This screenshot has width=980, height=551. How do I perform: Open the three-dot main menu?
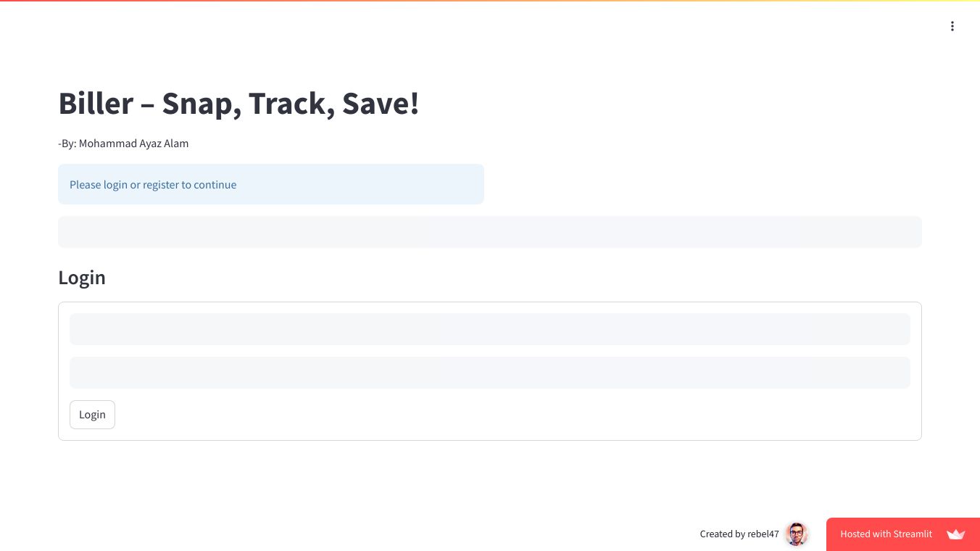[x=952, y=26]
